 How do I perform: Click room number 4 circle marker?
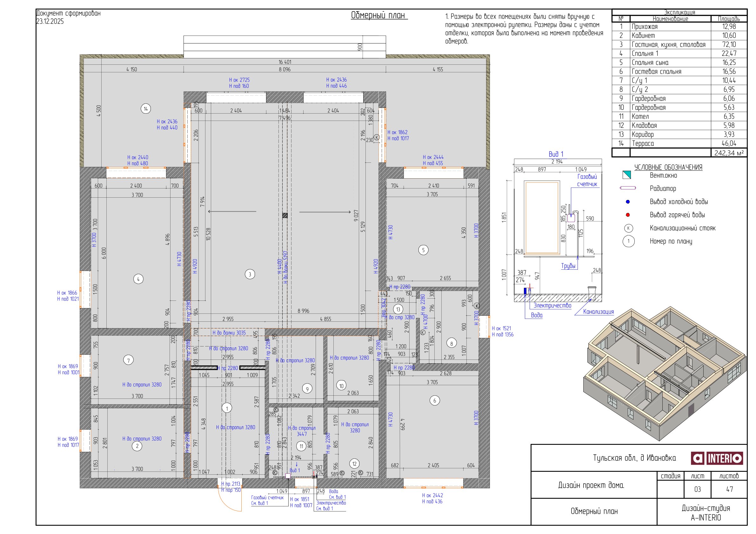pos(138,279)
